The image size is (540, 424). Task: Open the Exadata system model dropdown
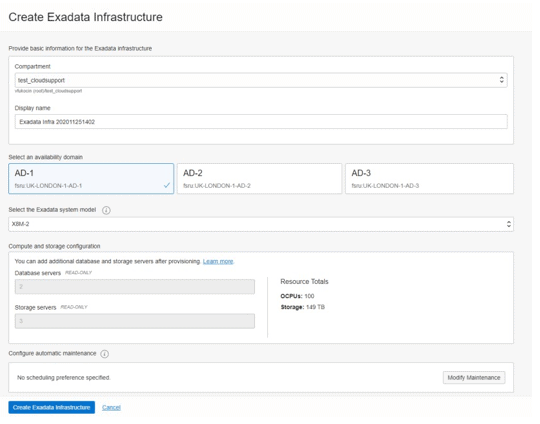point(261,224)
